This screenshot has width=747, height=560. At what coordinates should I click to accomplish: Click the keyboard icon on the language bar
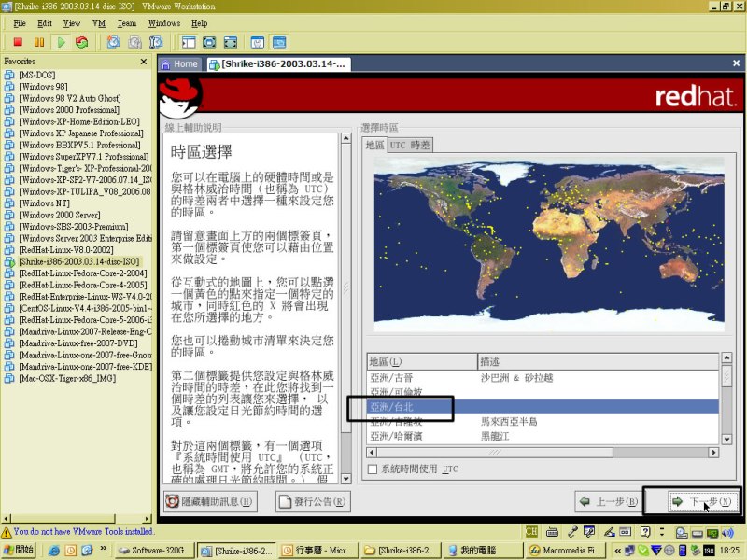coord(552,532)
